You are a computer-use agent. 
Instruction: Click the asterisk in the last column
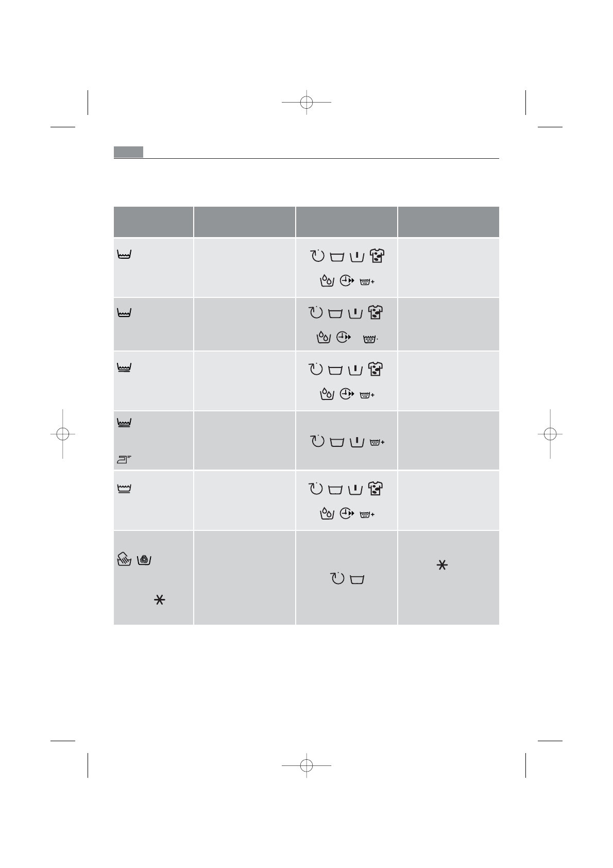click(442, 566)
